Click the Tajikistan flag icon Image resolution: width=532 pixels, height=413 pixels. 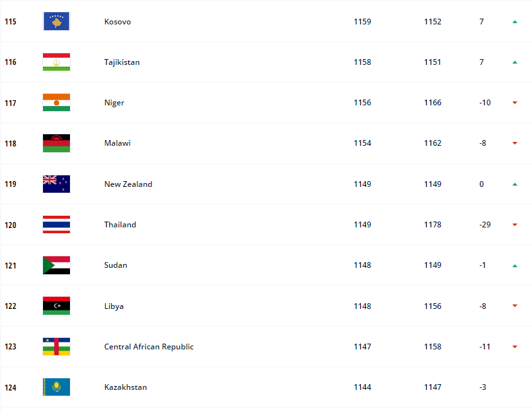pyautogui.click(x=56, y=62)
